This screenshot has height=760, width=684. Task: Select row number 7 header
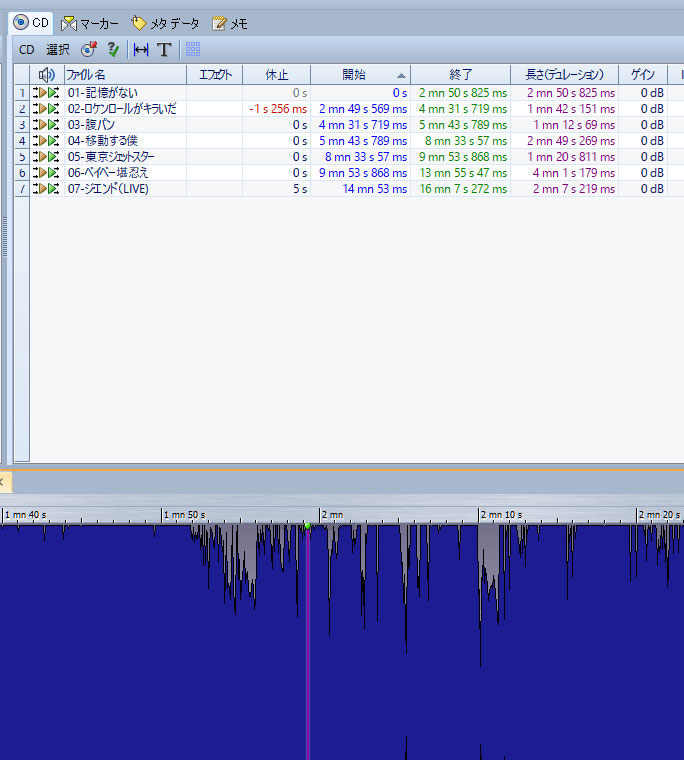pos(22,189)
